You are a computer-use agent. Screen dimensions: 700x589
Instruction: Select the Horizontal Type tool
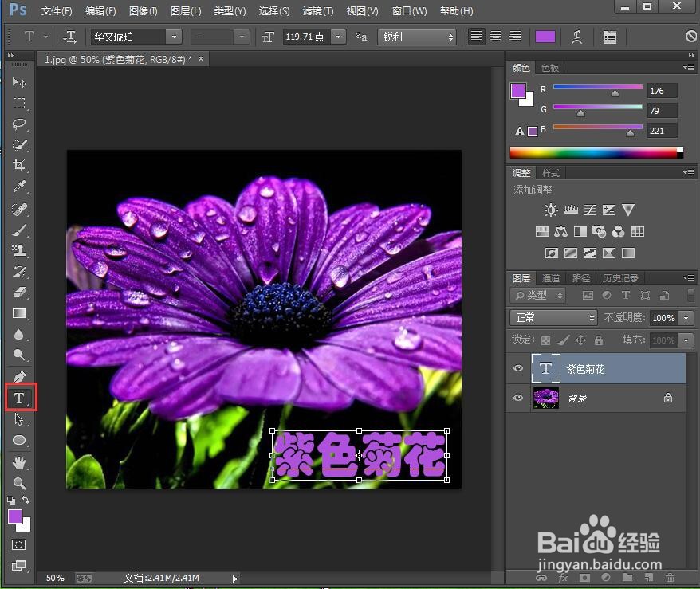tap(19, 396)
